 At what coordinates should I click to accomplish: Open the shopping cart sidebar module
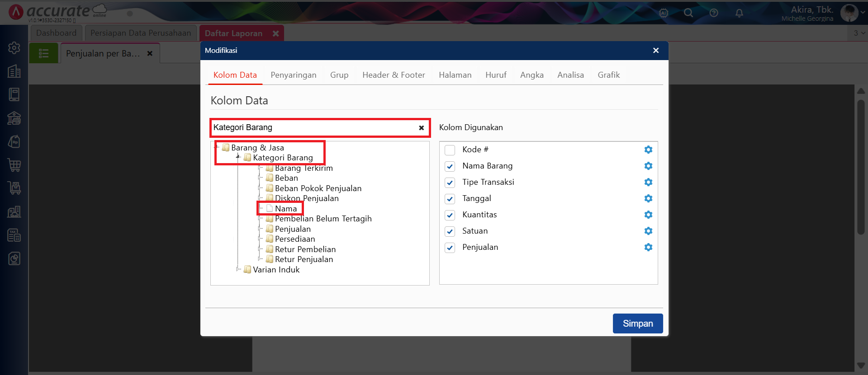pyautogui.click(x=14, y=165)
